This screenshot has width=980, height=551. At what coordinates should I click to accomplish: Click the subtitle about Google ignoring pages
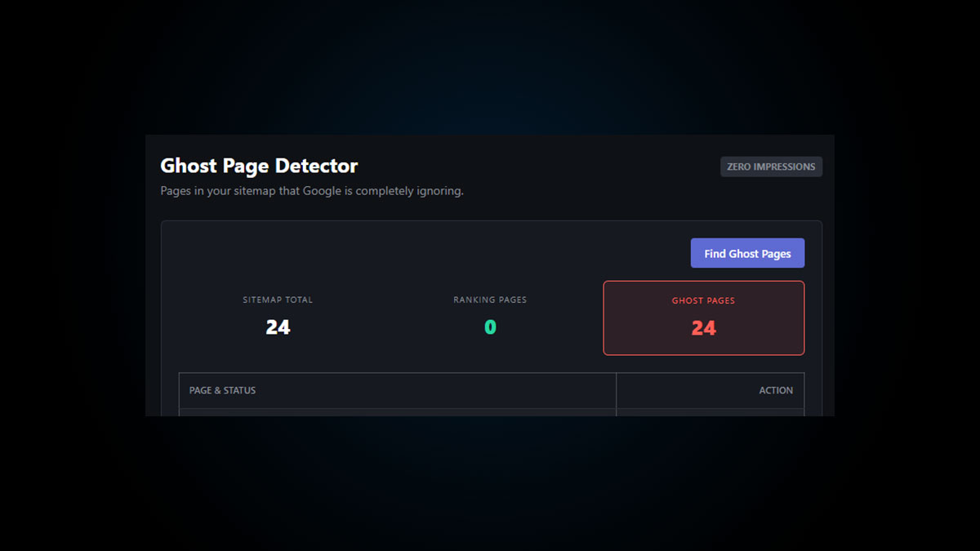click(311, 191)
